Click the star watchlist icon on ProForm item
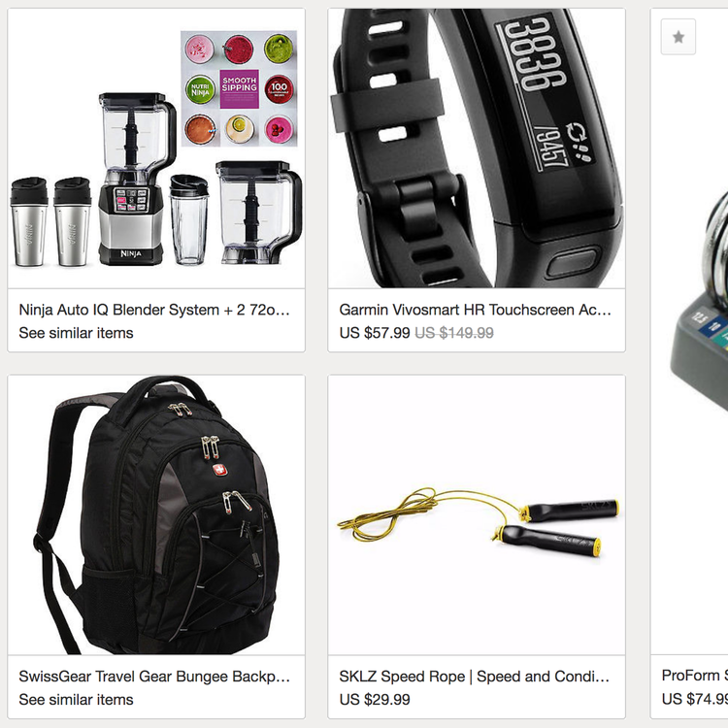Viewport: 728px width, 728px height. coord(678,37)
